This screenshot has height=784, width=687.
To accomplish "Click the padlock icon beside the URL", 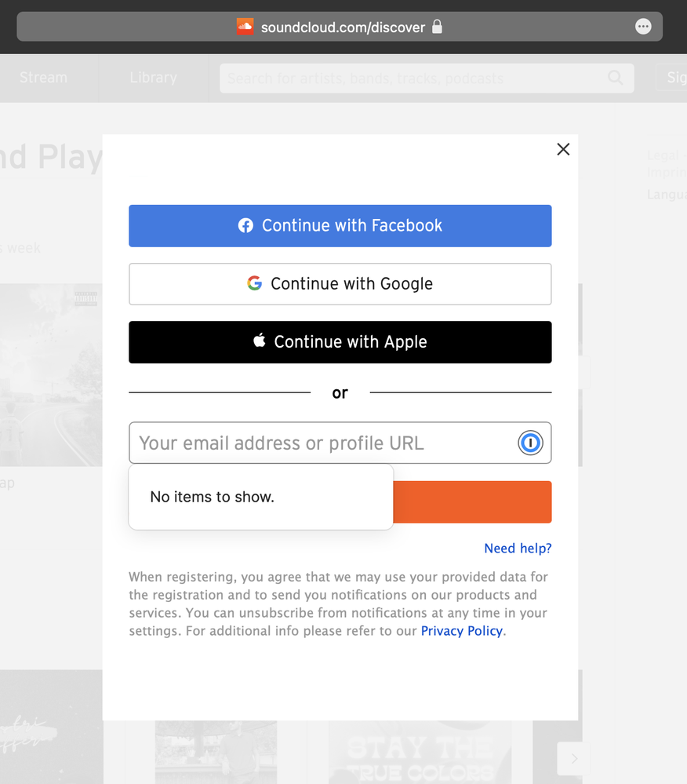I will [x=438, y=27].
